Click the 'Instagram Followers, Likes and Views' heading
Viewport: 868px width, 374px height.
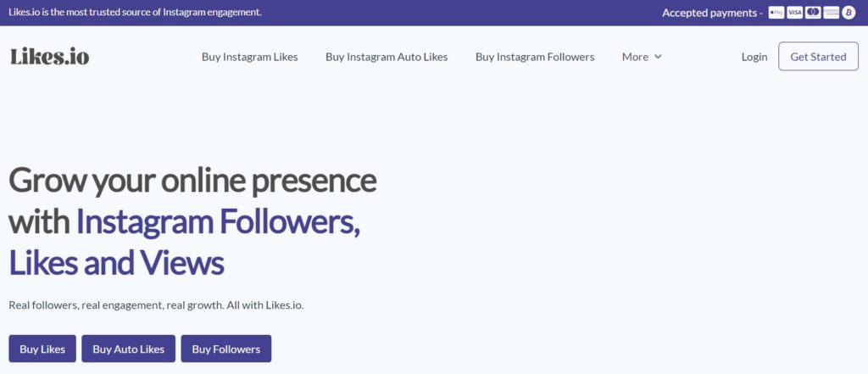(185, 243)
